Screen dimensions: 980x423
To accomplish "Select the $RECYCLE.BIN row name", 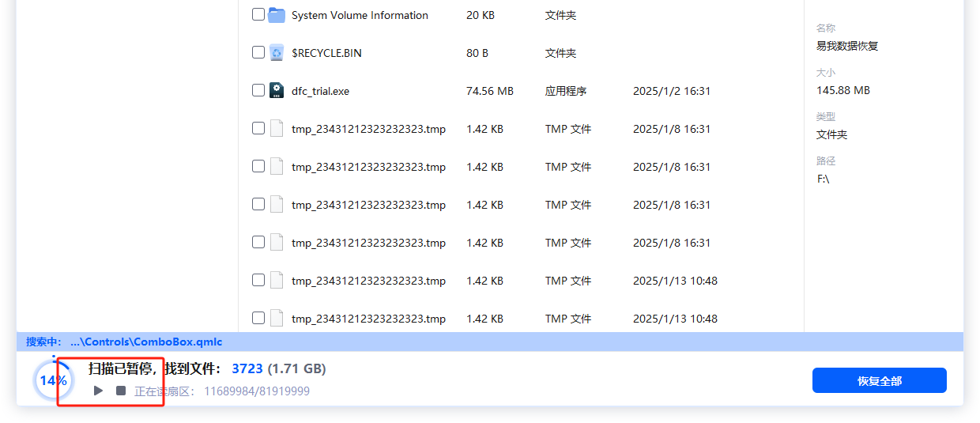I will (326, 53).
